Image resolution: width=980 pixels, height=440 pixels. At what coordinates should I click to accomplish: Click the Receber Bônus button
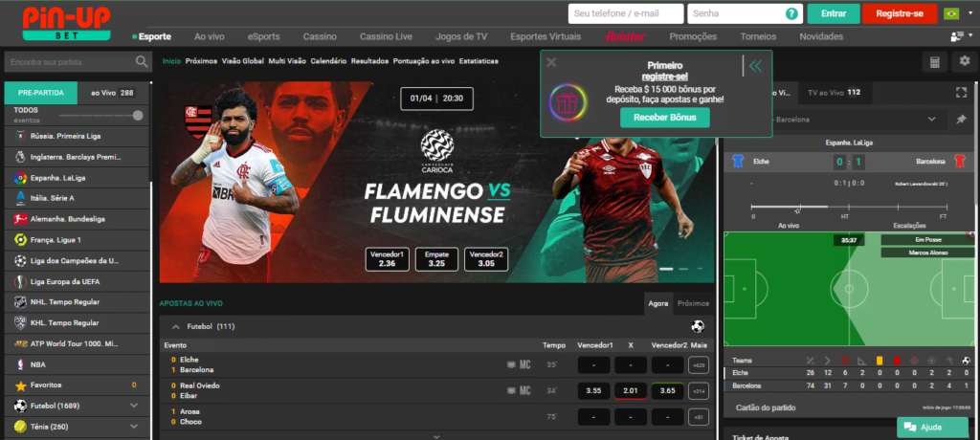click(664, 118)
